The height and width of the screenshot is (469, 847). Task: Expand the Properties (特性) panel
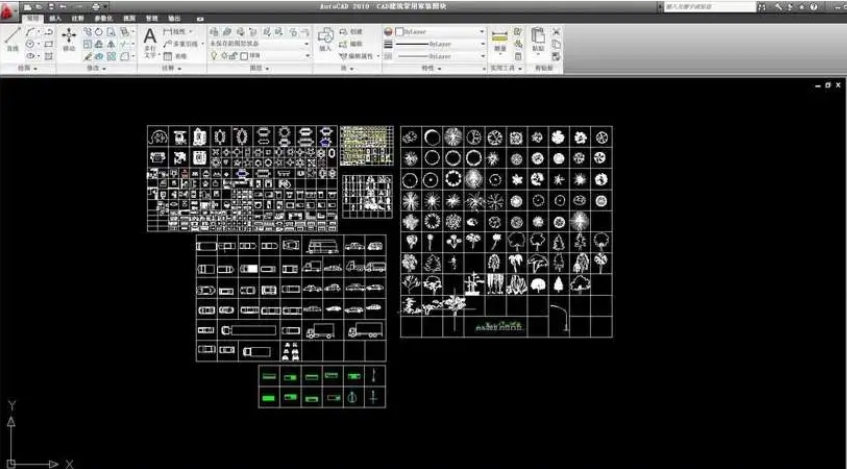432,69
